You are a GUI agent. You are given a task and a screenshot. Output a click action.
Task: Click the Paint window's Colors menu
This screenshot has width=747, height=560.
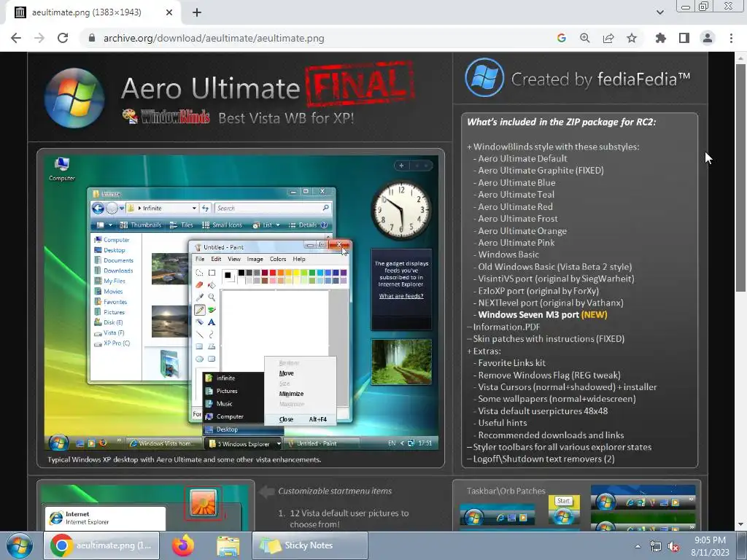[x=278, y=259]
